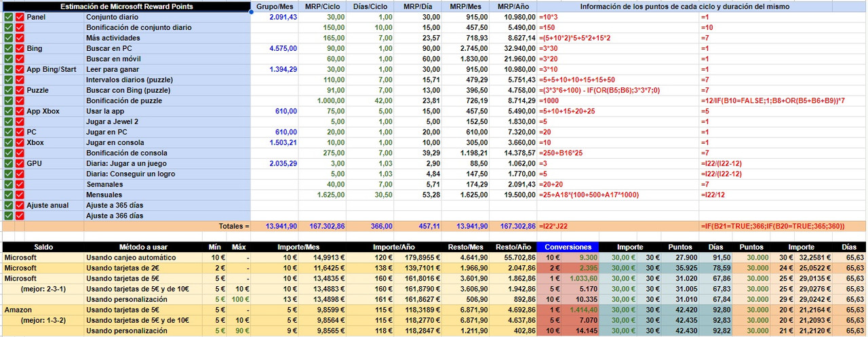Select the Resto/Mes column header
Image resolution: width=868 pixels, height=337 pixels.
tap(465, 247)
